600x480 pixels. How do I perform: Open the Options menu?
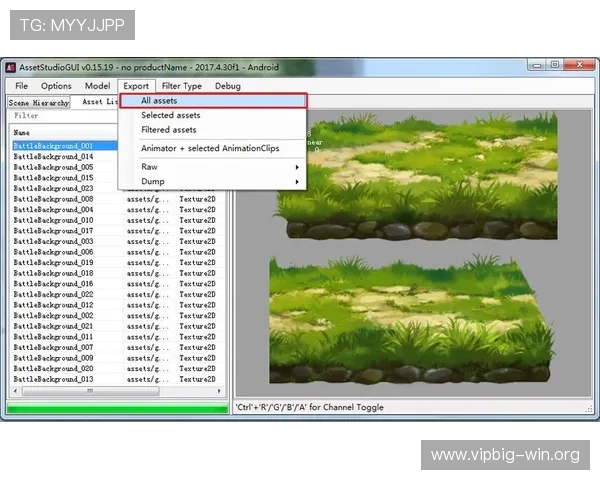(56, 86)
